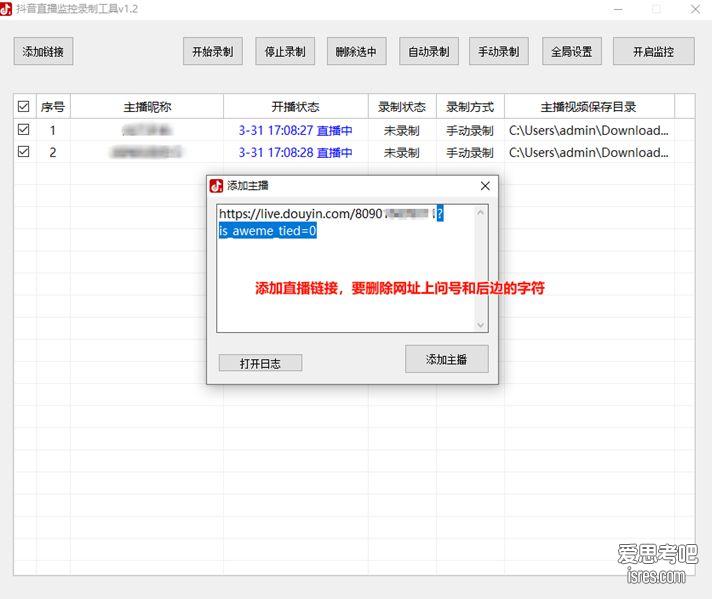Click the textbox scrollbar down arrow
This screenshot has width=712, height=599.
click(480, 324)
